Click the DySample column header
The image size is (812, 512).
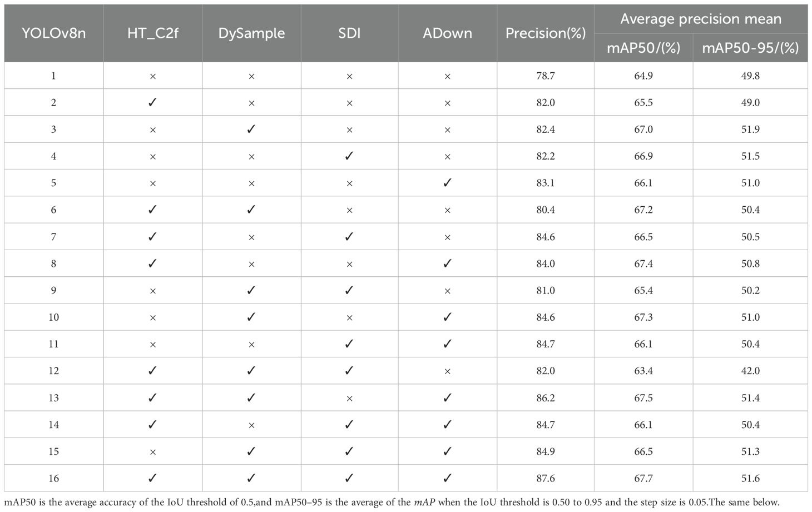(x=251, y=33)
